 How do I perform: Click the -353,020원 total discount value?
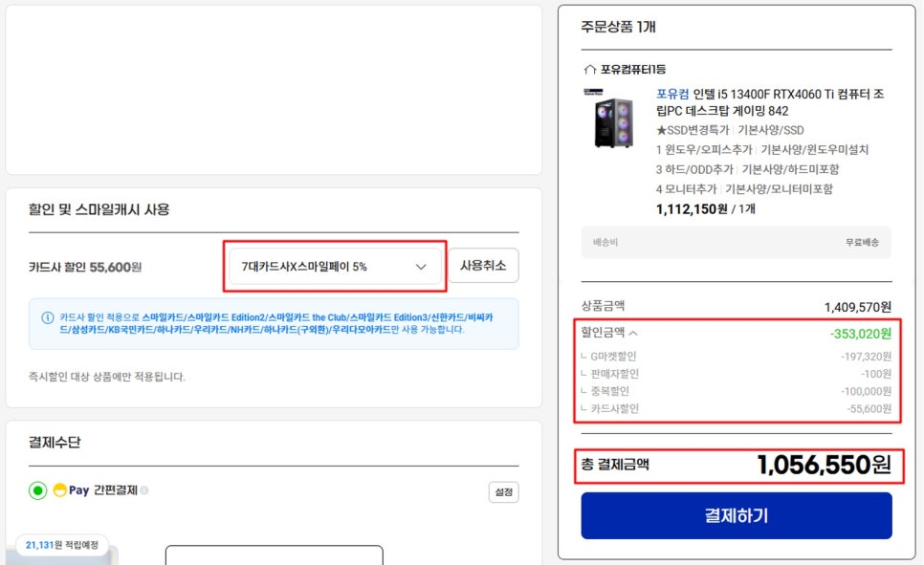pos(860,334)
